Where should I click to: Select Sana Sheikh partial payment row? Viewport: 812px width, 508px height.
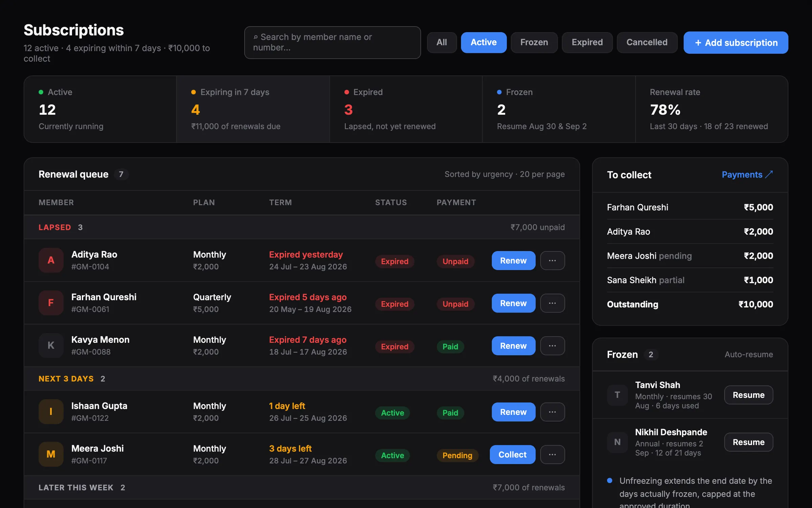pos(690,280)
